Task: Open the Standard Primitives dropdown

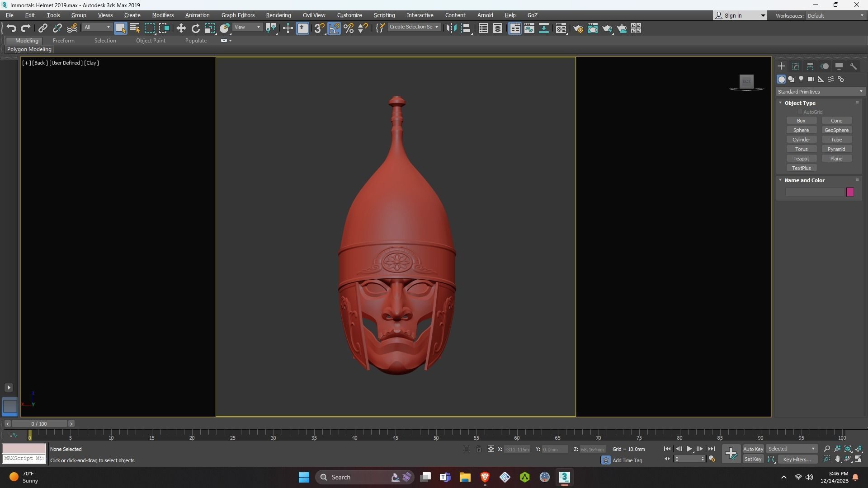Action: tap(820, 92)
